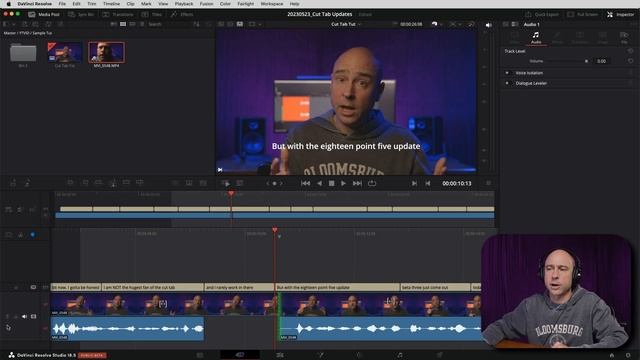640x360 pixels.
Task: Select the 'But with the eighteen point five update' subtitle
Action: pos(338,287)
